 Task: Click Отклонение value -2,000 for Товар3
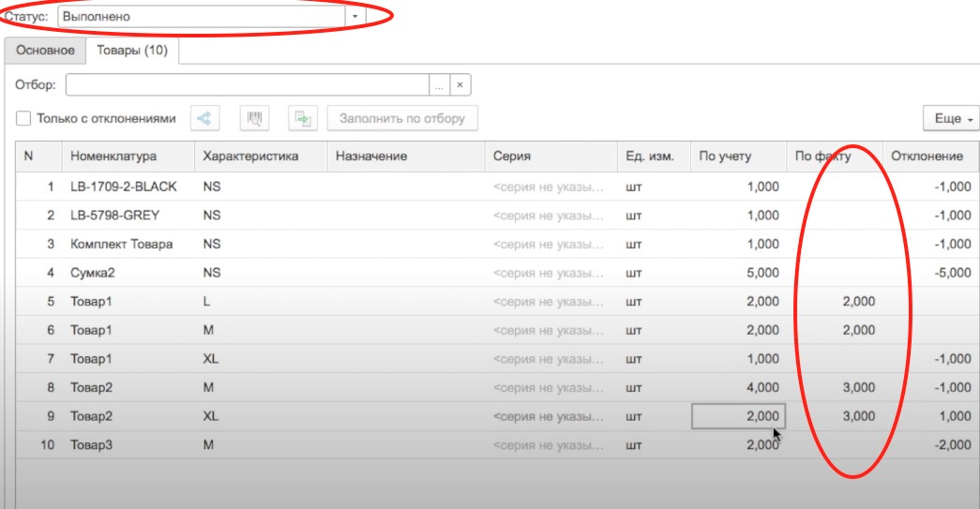click(931, 445)
